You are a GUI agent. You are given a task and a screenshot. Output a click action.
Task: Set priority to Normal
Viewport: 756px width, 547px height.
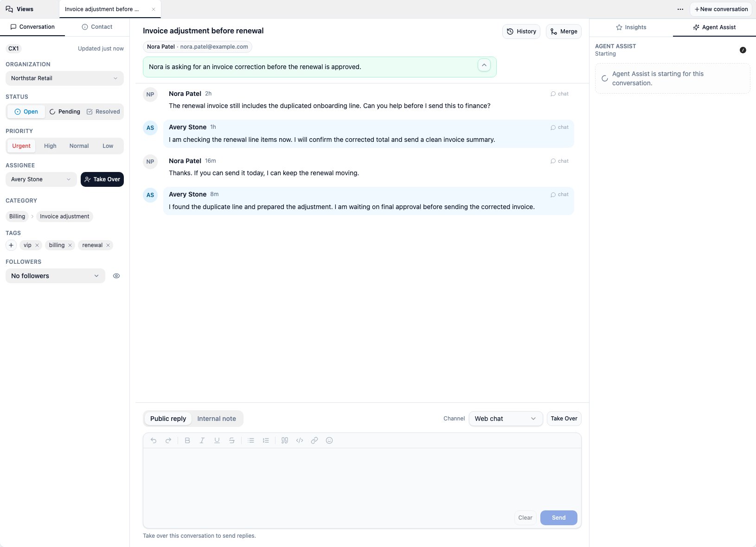[79, 146]
